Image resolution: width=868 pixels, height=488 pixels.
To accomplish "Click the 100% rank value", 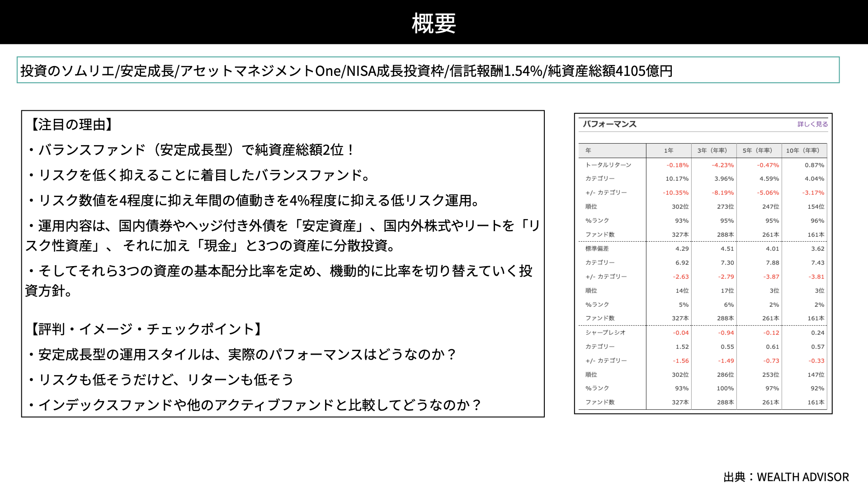I will (725, 389).
